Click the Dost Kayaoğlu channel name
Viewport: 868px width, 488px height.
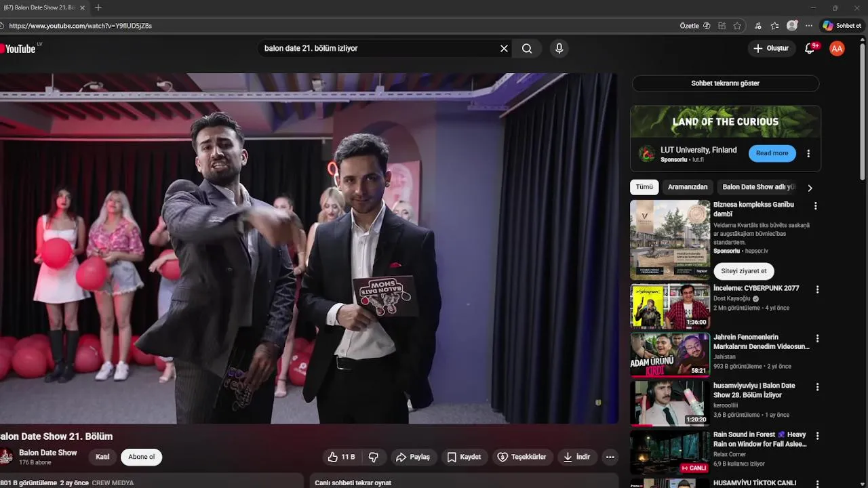click(732, 298)
